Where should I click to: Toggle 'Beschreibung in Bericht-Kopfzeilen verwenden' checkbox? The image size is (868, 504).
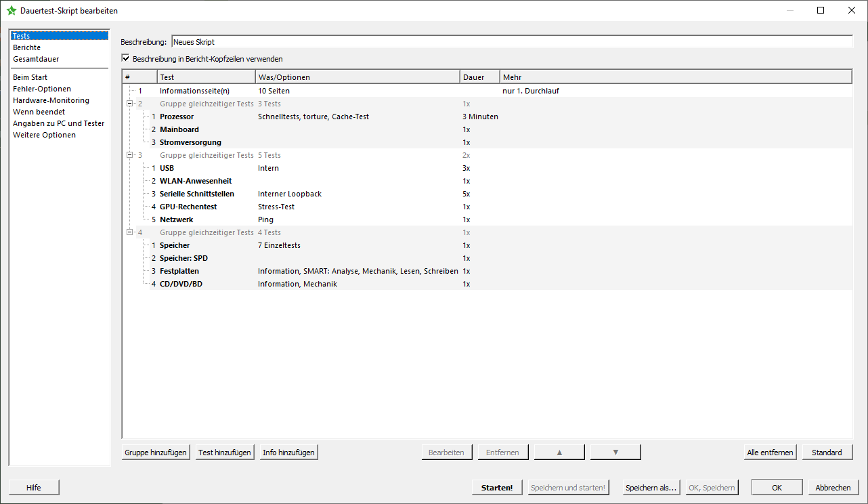(125, 59)
